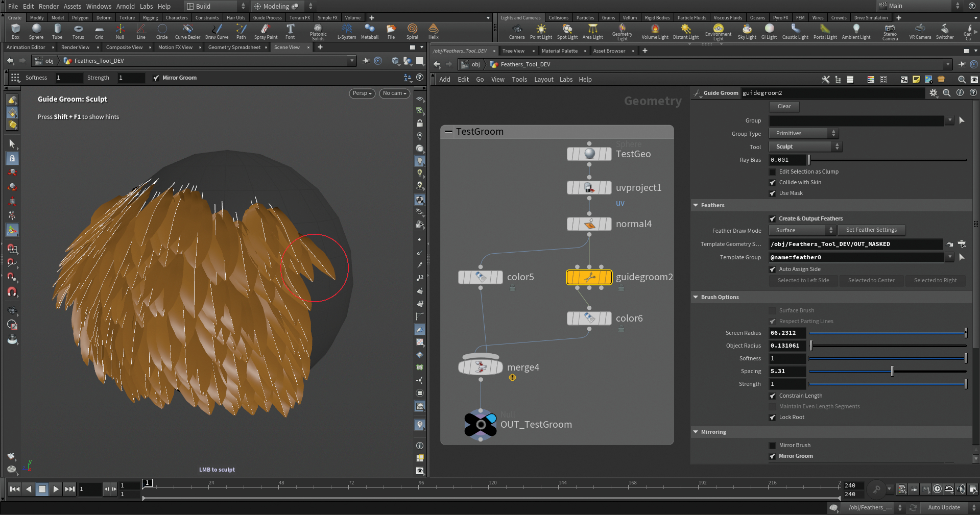Image resolution: width=980 pixels, height=515 pixels.
Task: Open the Hair Utils shelf tab
Action: coord(236,18)
